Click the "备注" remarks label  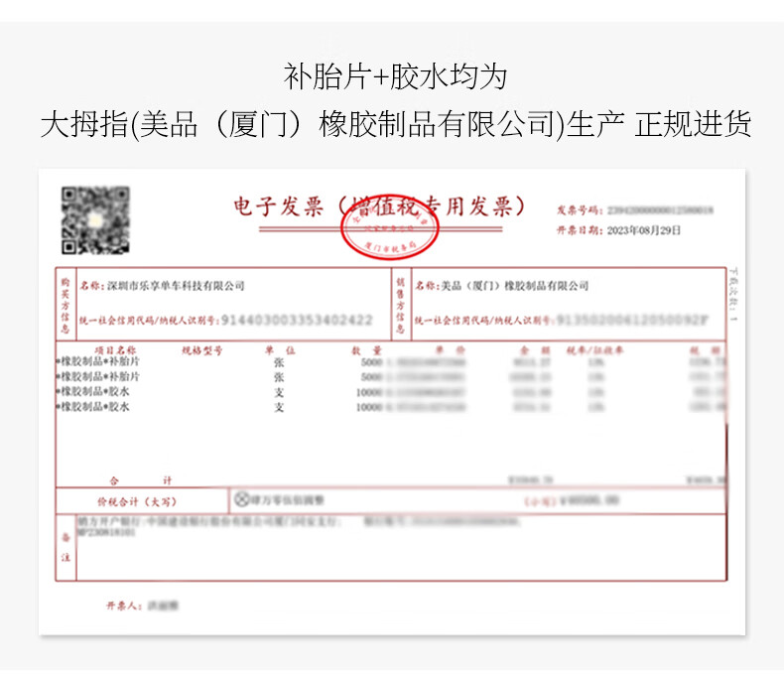coord(65,547)
